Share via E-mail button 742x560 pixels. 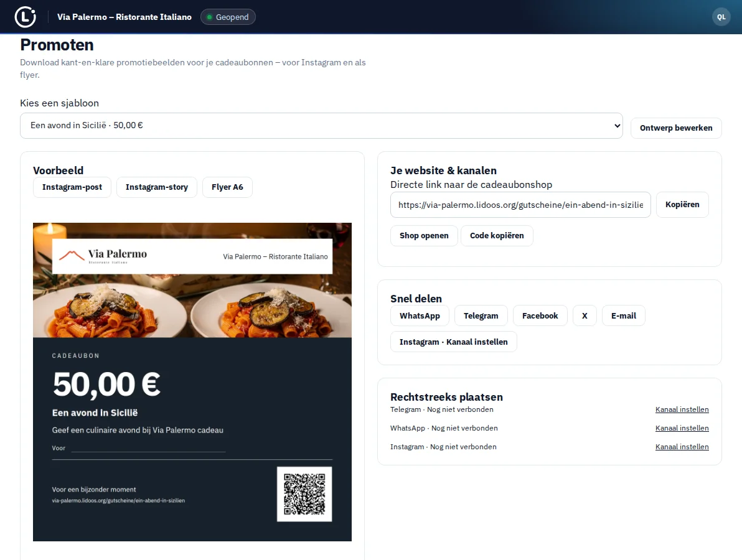coord(623,316)
